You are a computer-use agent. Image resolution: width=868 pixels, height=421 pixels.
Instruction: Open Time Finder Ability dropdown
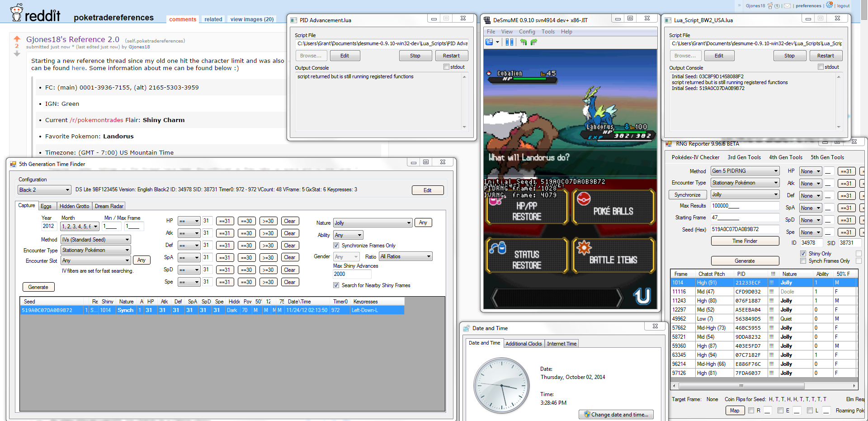click(x=348, y=235)
